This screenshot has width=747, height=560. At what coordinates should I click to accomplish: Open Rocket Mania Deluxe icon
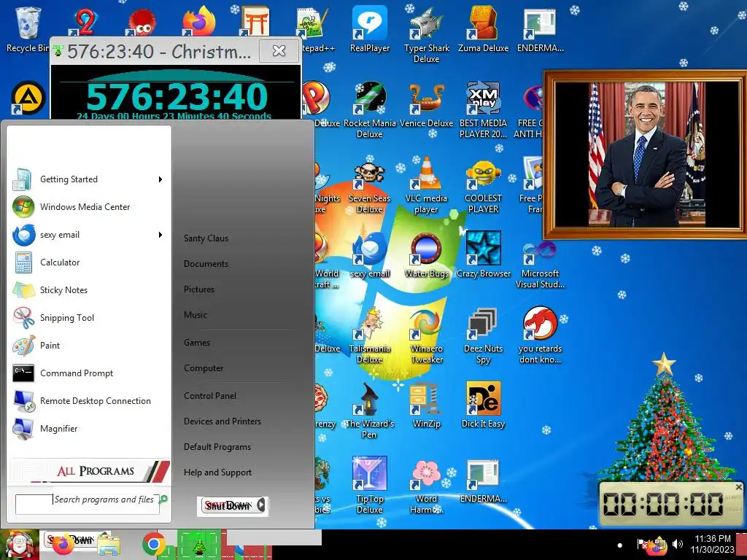click(370, 110)
